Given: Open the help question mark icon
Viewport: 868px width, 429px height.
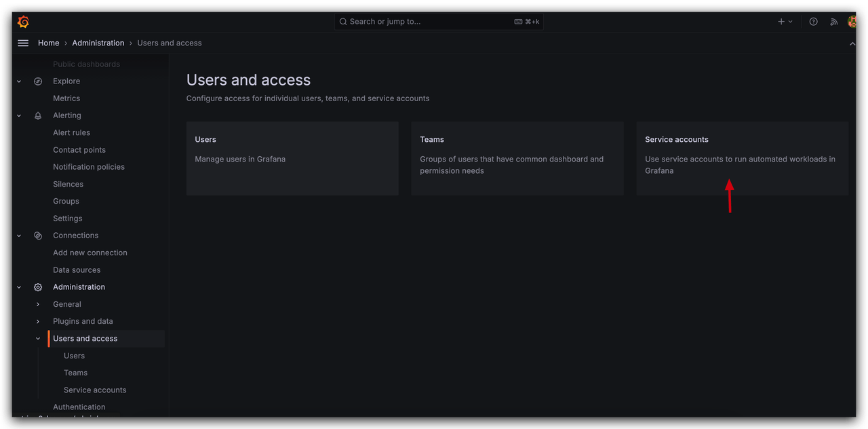Looking at the screenshot, I should pos(814,22).
